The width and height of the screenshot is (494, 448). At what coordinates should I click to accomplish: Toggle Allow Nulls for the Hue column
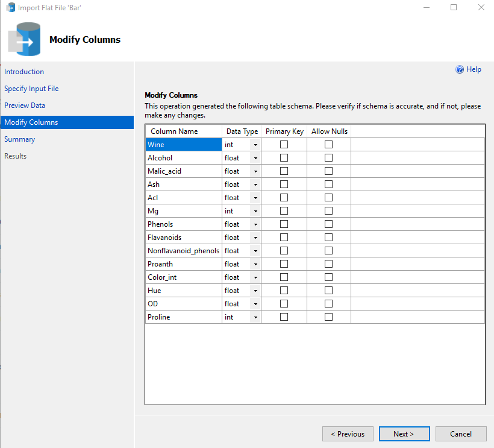pyautogui.click(x=328, y=291)
